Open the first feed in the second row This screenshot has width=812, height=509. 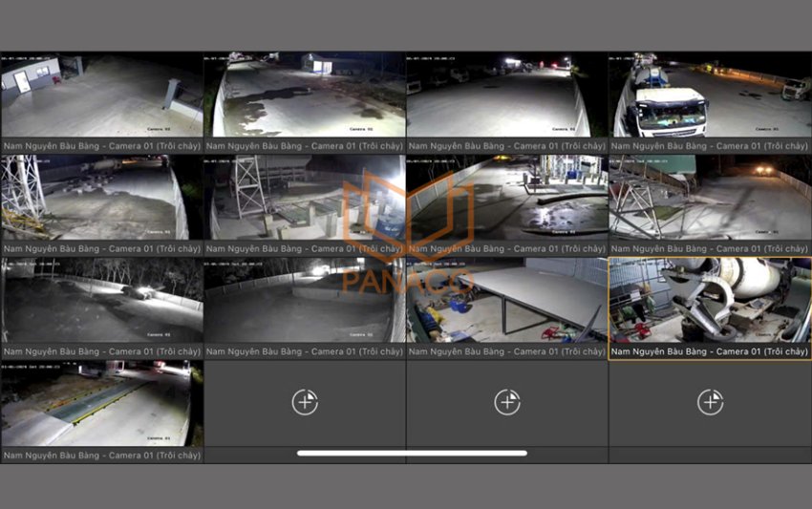[101, 198]
